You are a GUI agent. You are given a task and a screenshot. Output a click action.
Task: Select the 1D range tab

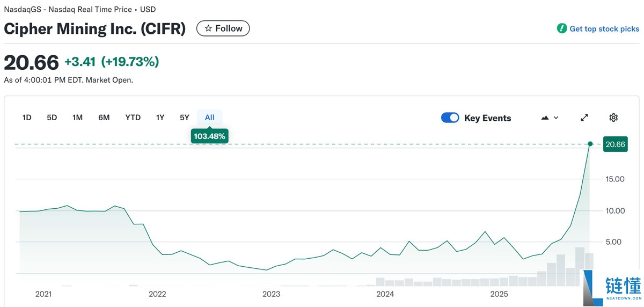(x=27, y=118)
